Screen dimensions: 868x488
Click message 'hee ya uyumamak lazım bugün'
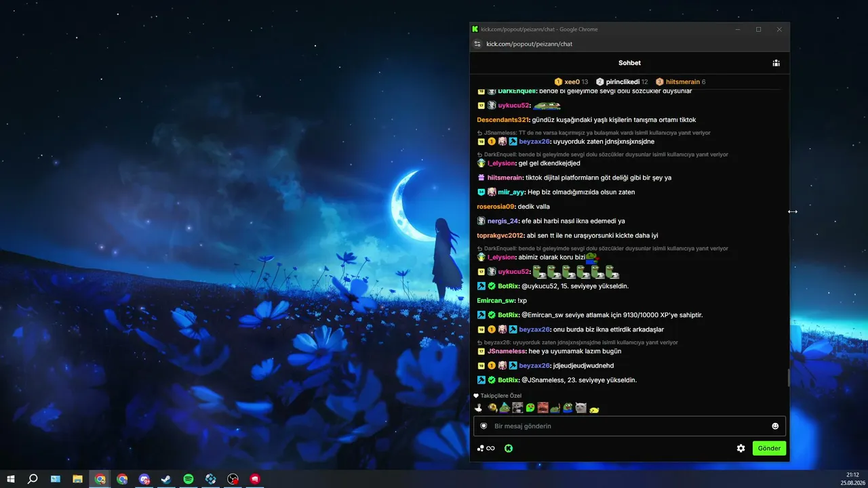[575, 351]
